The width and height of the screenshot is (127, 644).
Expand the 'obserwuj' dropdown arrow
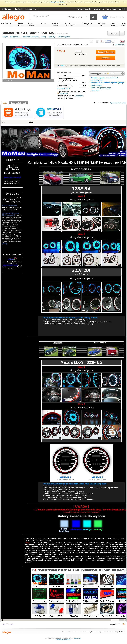[x=122, y=33]
